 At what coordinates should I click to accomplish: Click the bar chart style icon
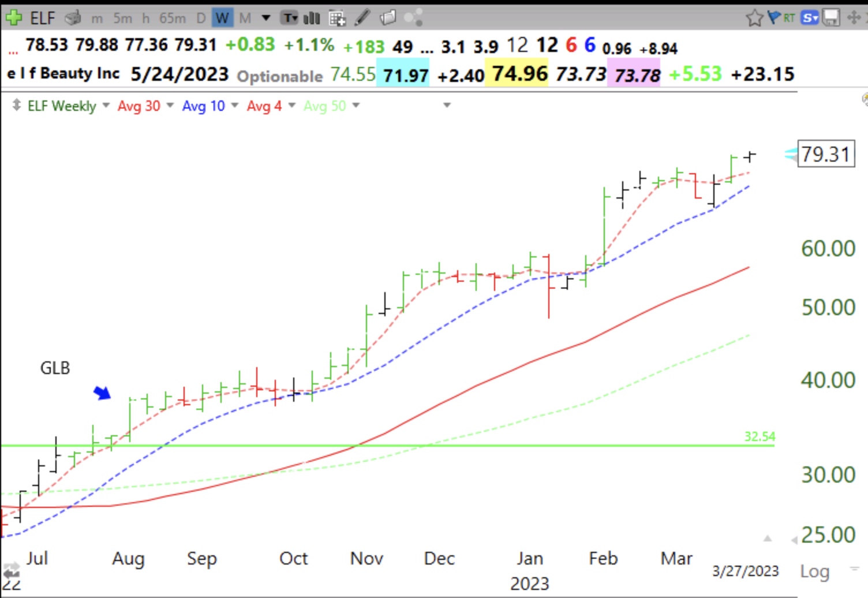(x=312, y=18)
